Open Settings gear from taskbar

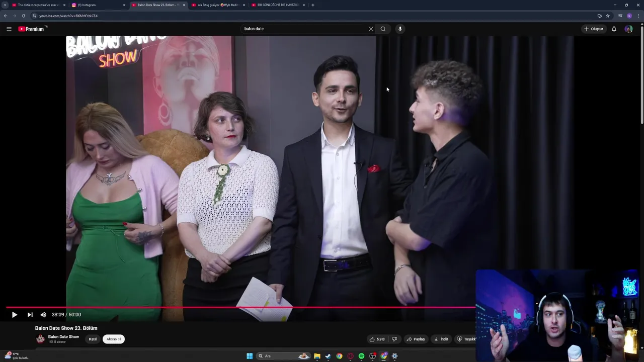pyautogui.click(x=394, y=356)
